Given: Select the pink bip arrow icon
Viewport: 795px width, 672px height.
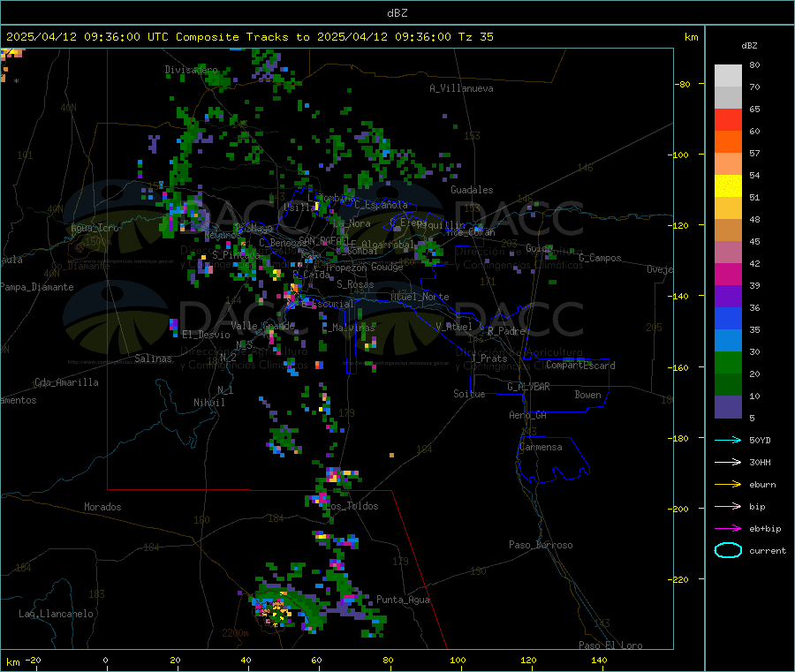Looking at the screenshot, I should pyautogui.click(x=728, y=506).
